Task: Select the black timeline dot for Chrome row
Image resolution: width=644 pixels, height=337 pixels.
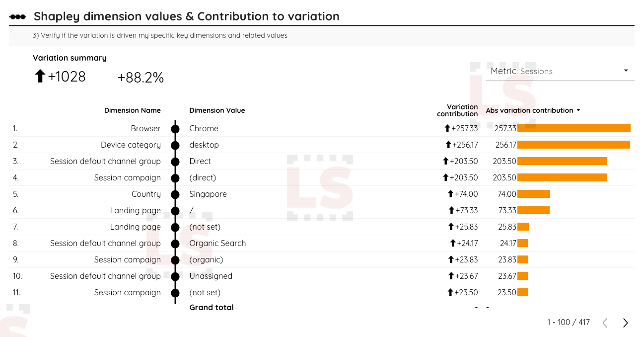Action: (x=175, y=128)
